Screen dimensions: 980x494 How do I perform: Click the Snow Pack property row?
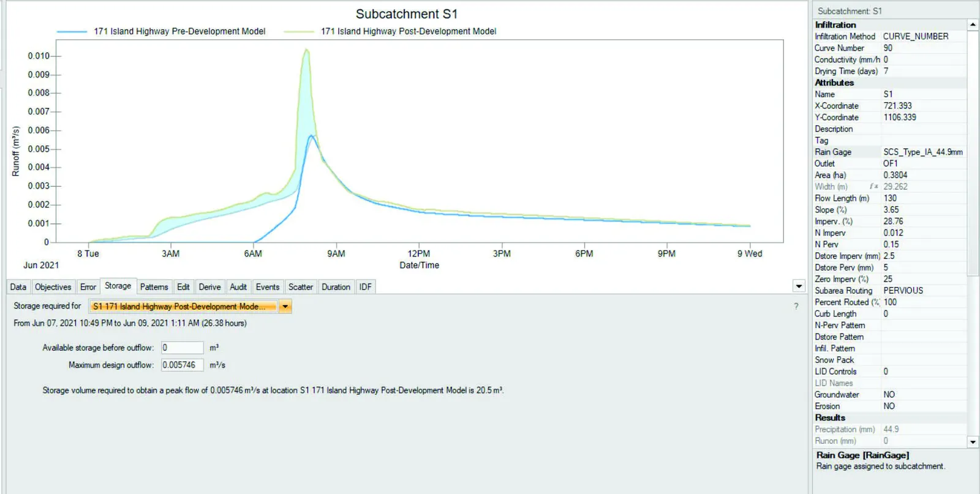pyautogui.click(x=890, y=360)
